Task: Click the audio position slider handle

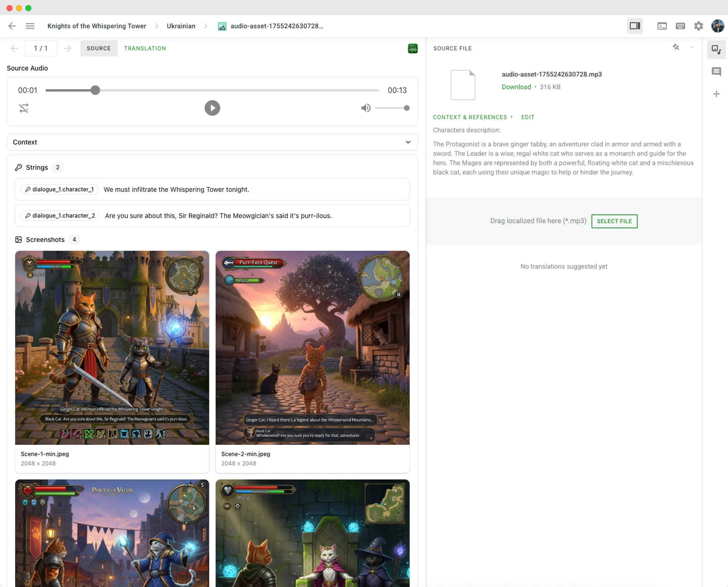Action: tap(95, 90)
